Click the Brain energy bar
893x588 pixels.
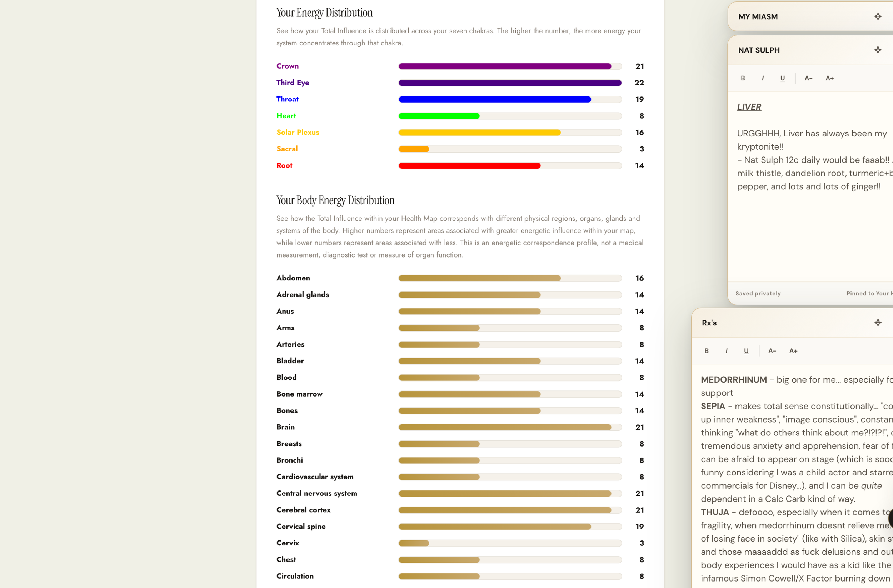coord(510,427)
